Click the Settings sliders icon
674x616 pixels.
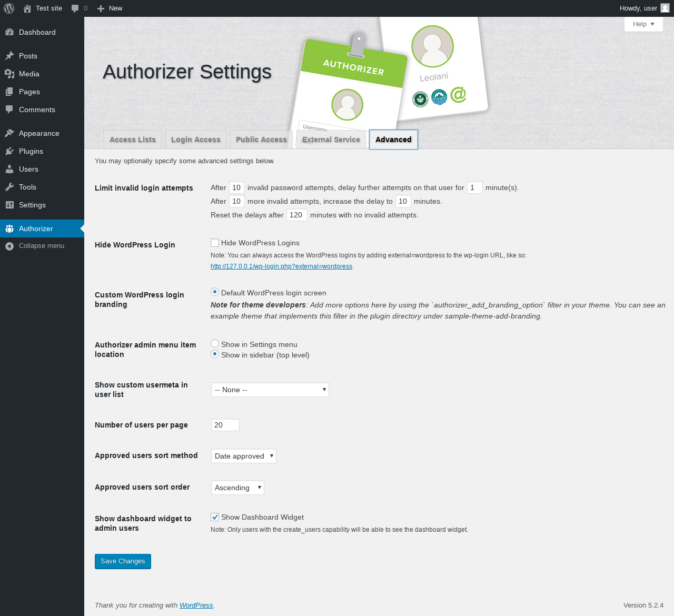[9, 205]
